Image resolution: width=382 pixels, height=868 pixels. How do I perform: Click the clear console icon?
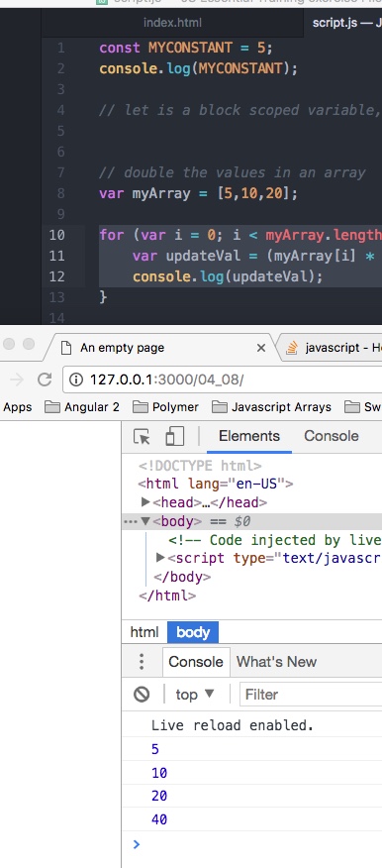click(x=142, y=695)
